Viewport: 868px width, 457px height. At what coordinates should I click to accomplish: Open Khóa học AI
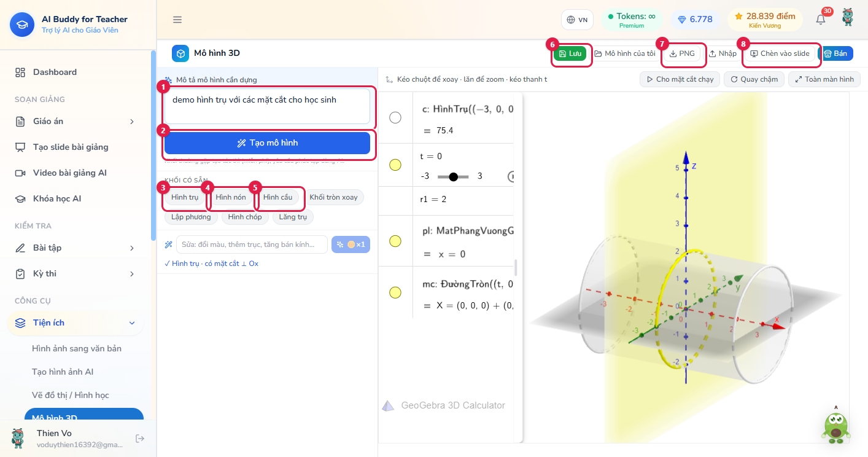[75, 198]
